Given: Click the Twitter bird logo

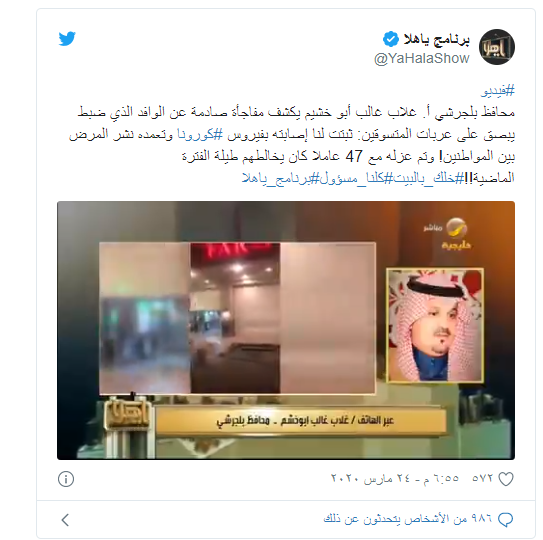Looking at the screenshot, I should [67, 38].
